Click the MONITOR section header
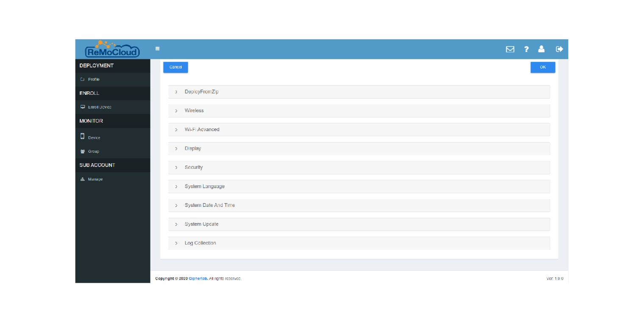Image resolution: width=644 pixels, height=322 pixels. [91, 121]
